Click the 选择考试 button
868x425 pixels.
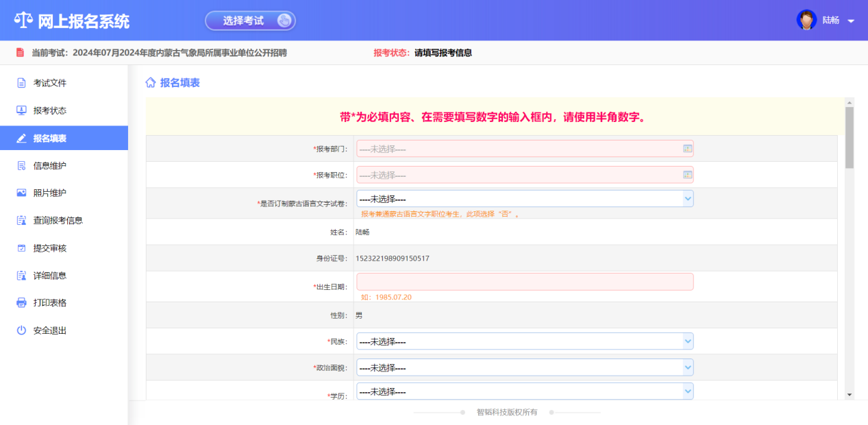coord(250,21)
